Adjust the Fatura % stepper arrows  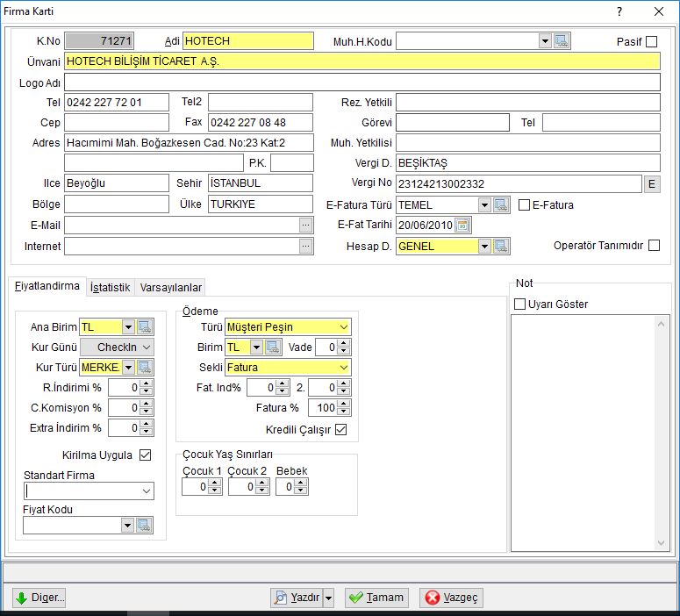pyautogui.click(x=344, y=408)
